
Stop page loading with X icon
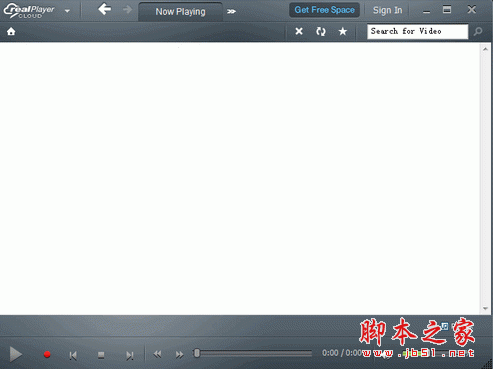tap(299, 31)
